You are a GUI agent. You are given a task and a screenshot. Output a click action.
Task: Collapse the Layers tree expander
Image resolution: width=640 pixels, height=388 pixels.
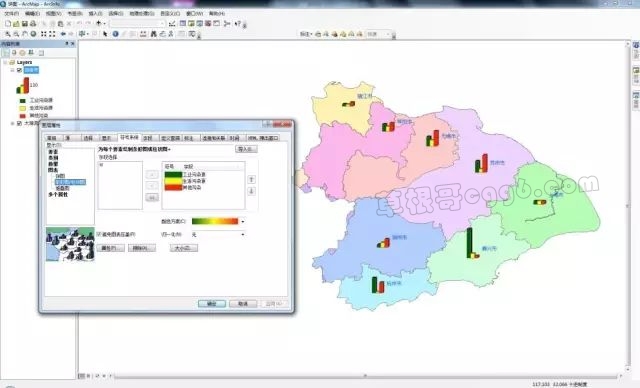coord(5,62)
